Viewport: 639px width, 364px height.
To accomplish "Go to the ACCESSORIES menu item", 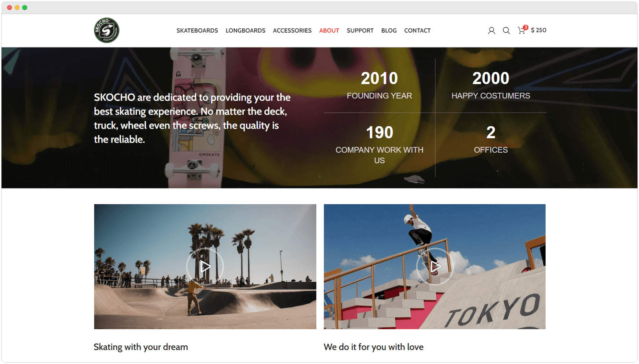I will pyautogui.click(x=292, y=30).
